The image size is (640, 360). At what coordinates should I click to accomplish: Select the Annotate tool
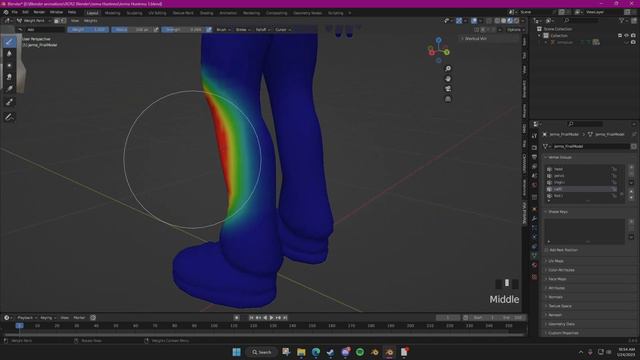[9, 117]
